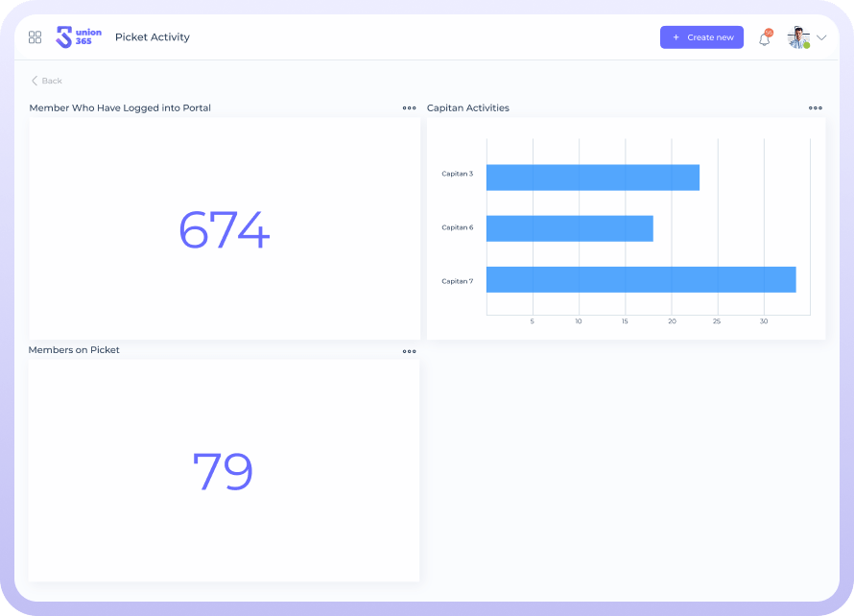854x616 pixels.
Task: Open the notifications bell
Action: click(x=765, y=38)
